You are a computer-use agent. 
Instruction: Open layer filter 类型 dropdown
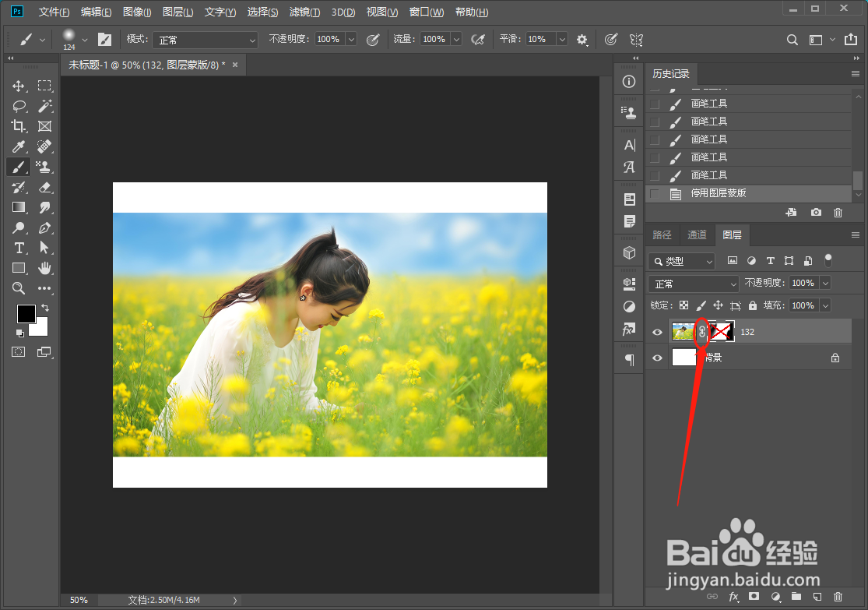coord(681,261)
